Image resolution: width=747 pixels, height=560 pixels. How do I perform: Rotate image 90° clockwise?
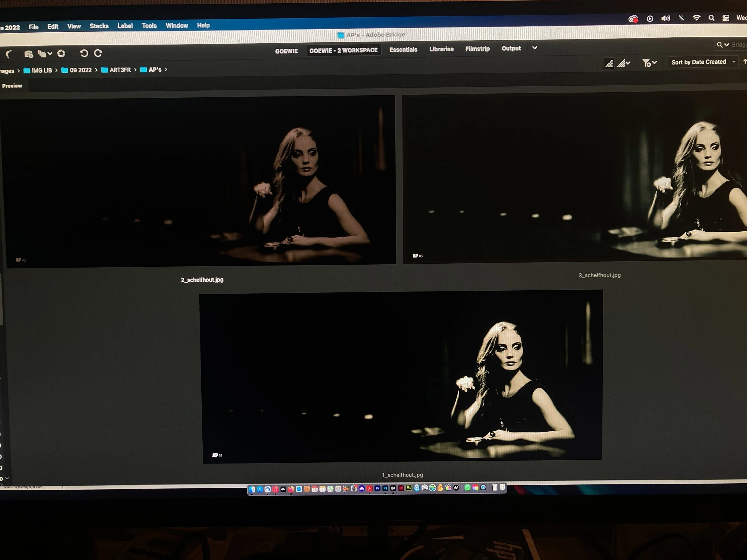pos(98,53)
